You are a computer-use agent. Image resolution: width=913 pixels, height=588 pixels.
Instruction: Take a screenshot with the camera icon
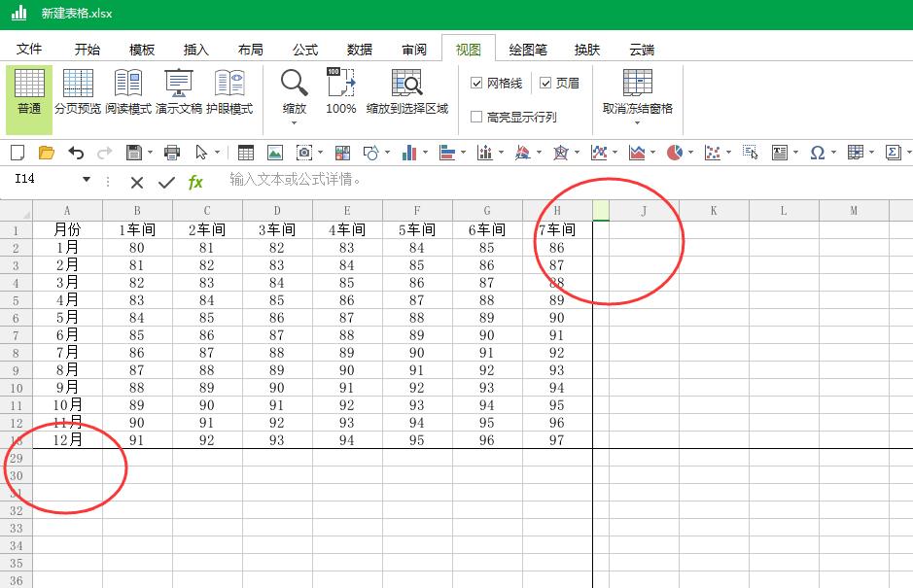303,153
